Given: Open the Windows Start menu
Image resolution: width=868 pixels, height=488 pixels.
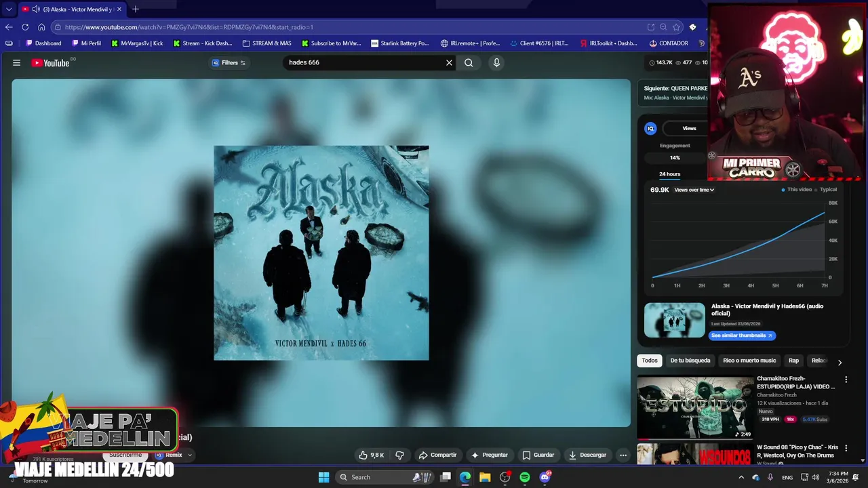Looking at the screenshot, I should tap(323, 477).
